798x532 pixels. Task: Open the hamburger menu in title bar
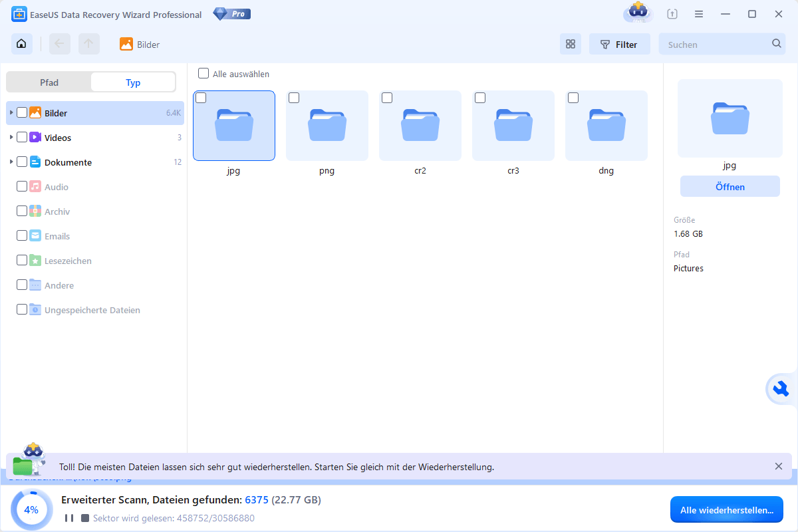(x=699, y=14)
